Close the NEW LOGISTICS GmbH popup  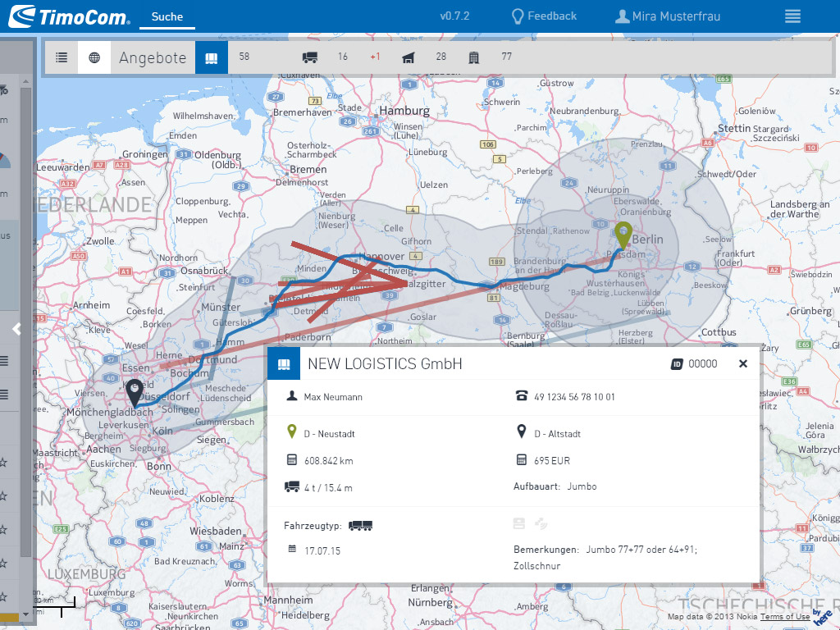pos(743,363)
